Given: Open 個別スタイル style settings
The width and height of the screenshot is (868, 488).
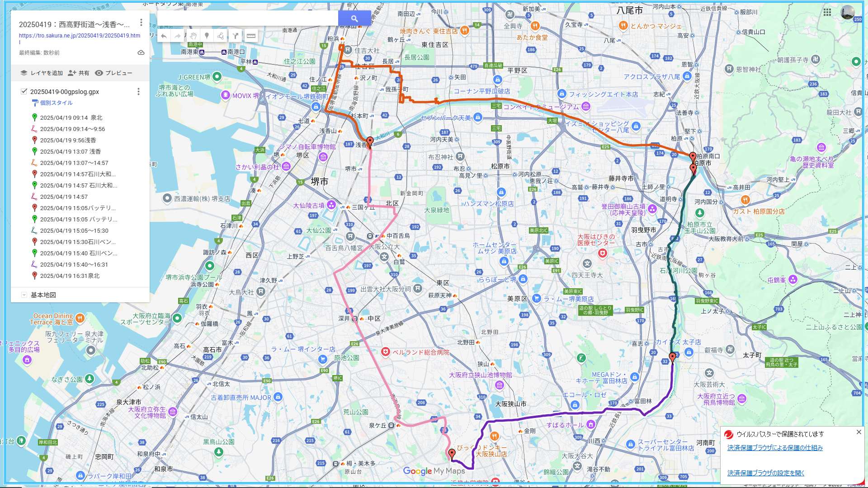Looking at the screenshot, I should [x=52, y=103].
